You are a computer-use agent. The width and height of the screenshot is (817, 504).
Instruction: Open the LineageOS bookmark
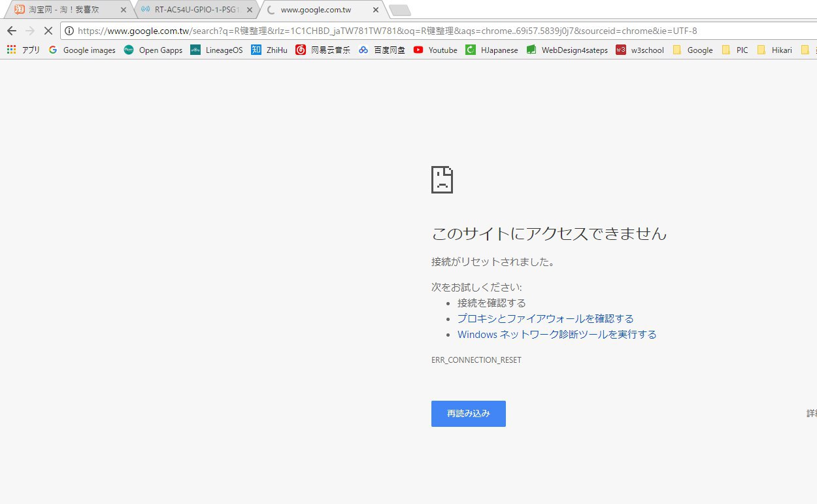216,50
